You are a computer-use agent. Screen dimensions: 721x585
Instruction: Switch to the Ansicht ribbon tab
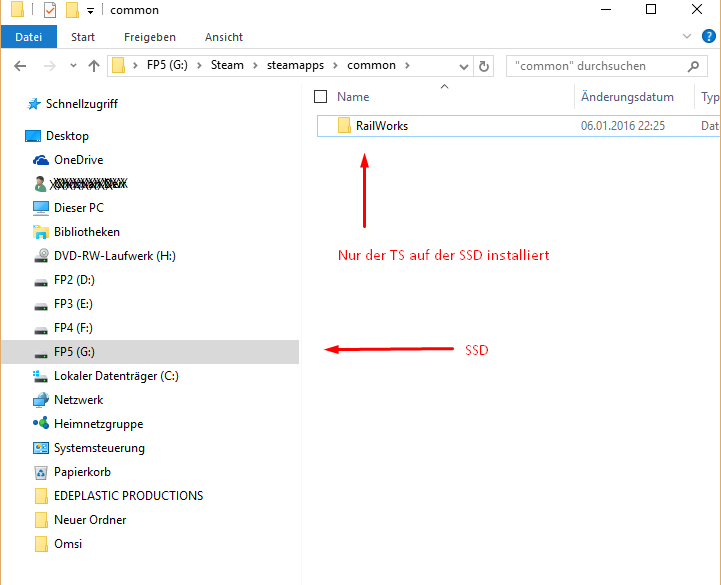(x=224, y=37)
